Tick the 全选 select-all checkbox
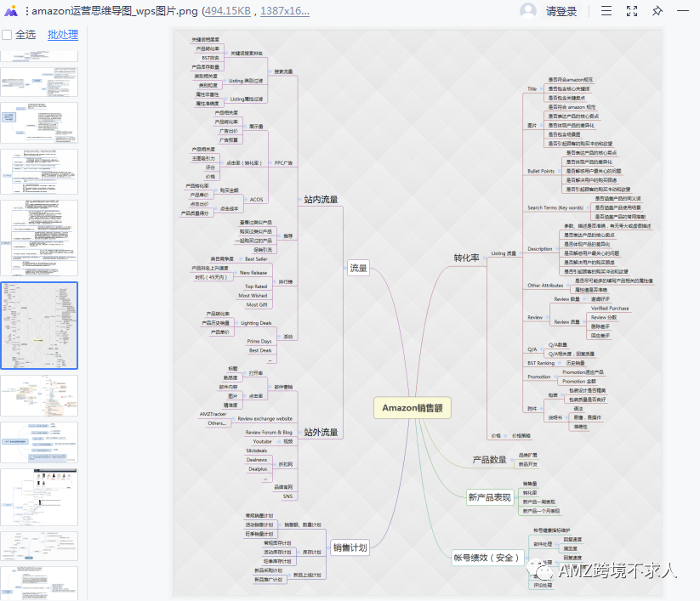The image size is (700, 601). click(x=7, y=35)
